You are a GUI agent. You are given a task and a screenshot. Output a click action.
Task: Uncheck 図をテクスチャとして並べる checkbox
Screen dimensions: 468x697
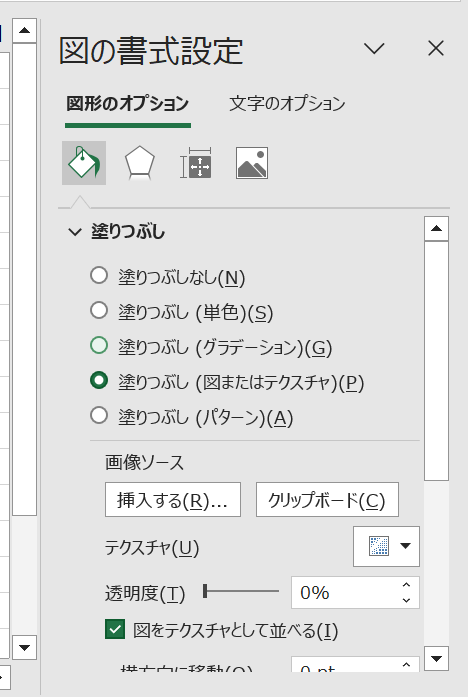tap(115, 629)
